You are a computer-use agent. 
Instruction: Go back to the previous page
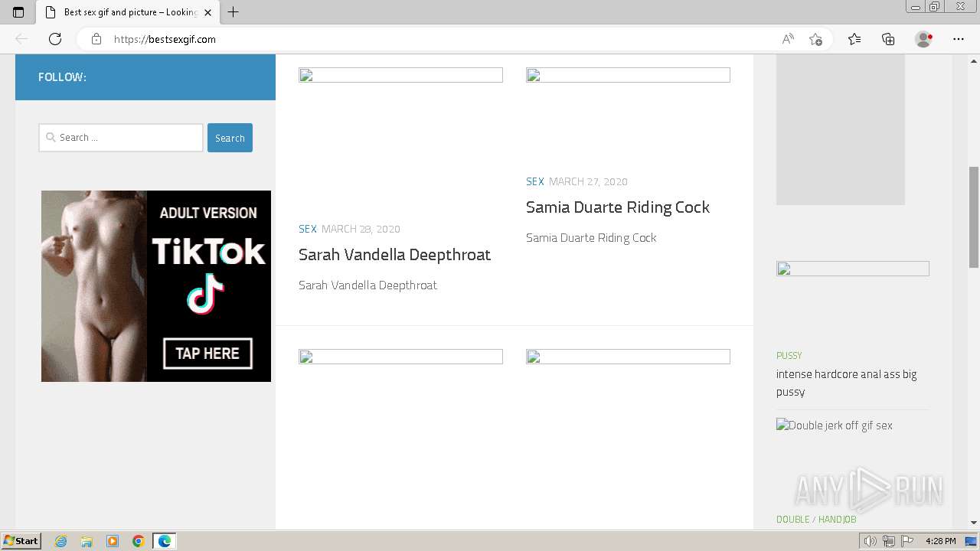tap(21, 39)
